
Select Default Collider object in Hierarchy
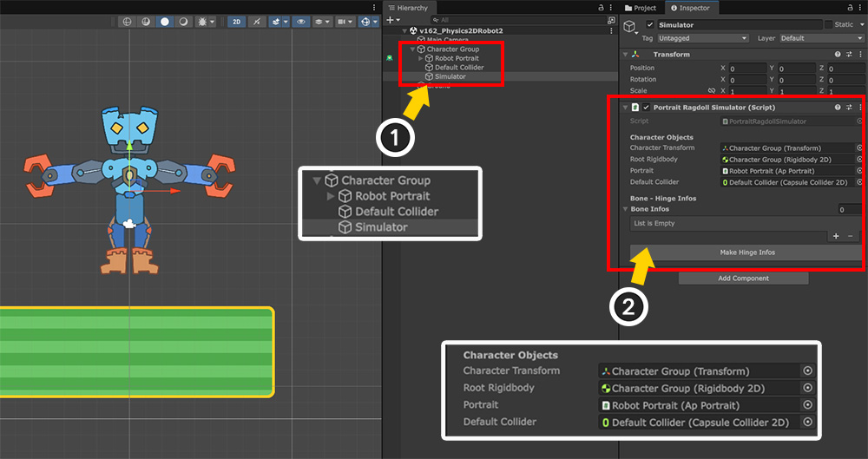459,68
